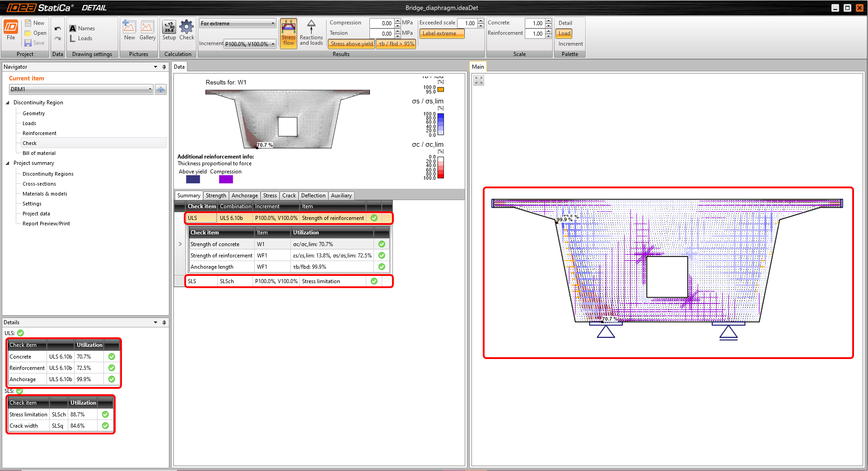Collapse the Discontinuity Region tree node

click(8, 103)
